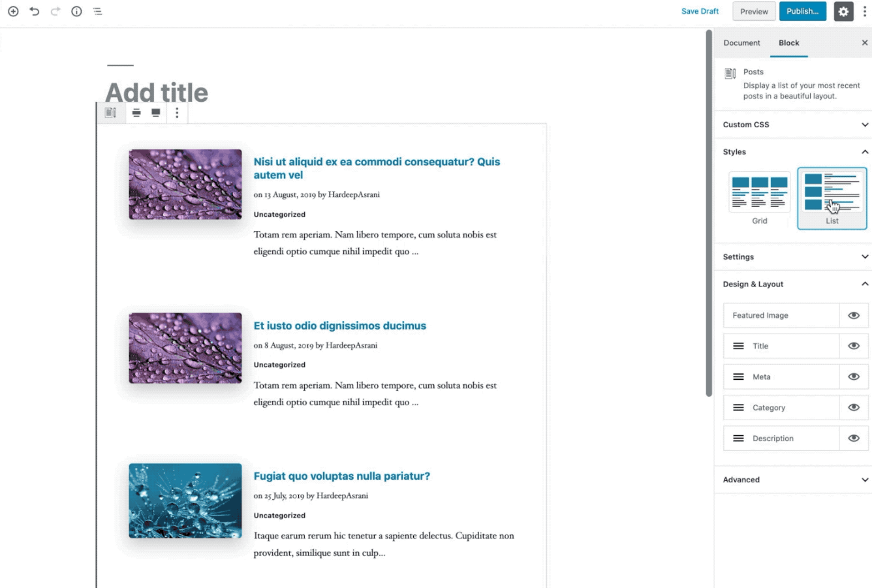This screenshot has width=872, height=588.
Task: Click the add block plus icon
Action: click(13, 11)
